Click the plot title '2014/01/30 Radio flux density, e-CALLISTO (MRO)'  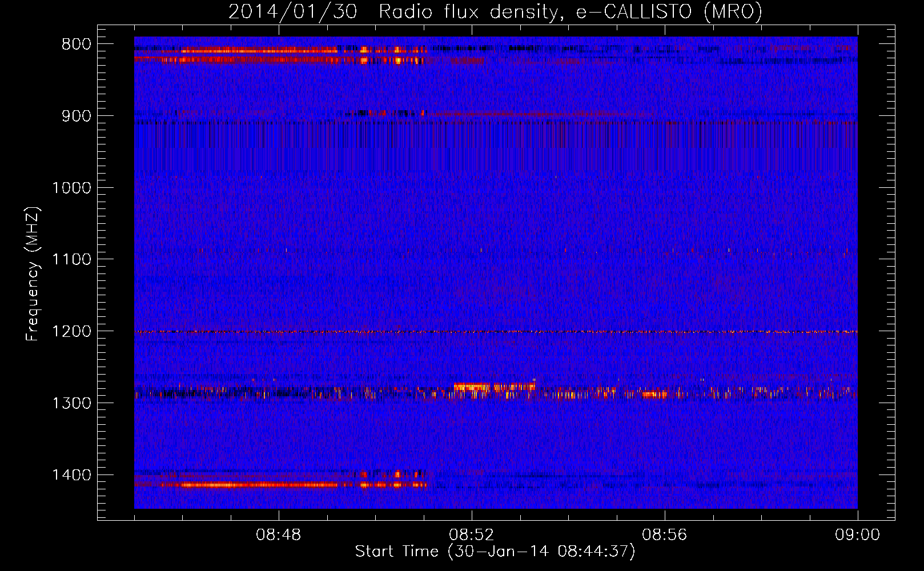[x=495, y=11]
